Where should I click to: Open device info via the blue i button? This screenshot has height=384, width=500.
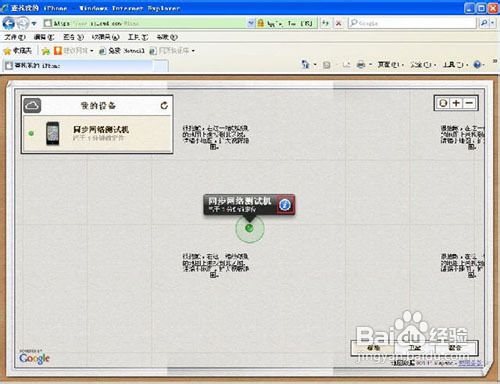coord(284,205)
